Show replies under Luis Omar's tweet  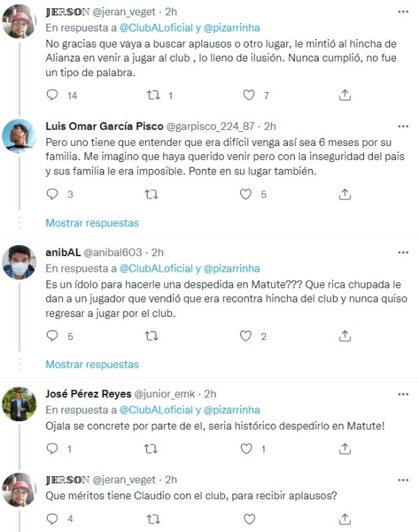click(x=92, y=223)
